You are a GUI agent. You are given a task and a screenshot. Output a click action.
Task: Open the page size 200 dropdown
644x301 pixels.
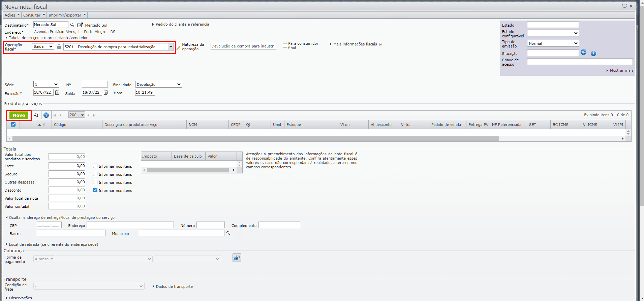point(76,115)
